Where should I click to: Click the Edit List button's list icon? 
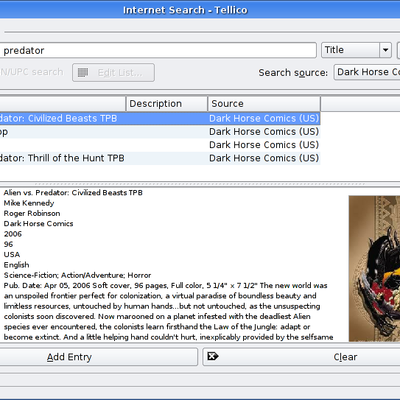(x=83, y=72)
